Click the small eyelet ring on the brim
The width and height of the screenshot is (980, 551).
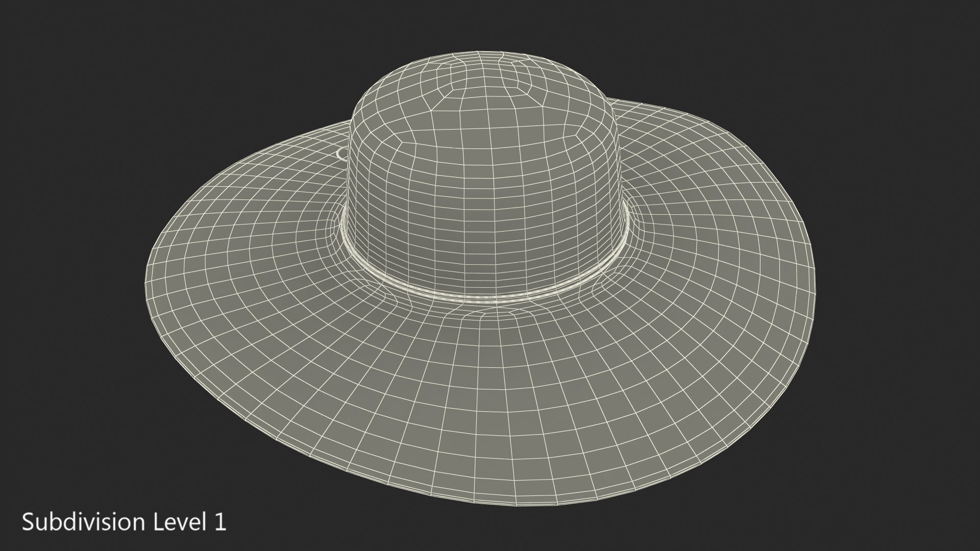(342, 154)
